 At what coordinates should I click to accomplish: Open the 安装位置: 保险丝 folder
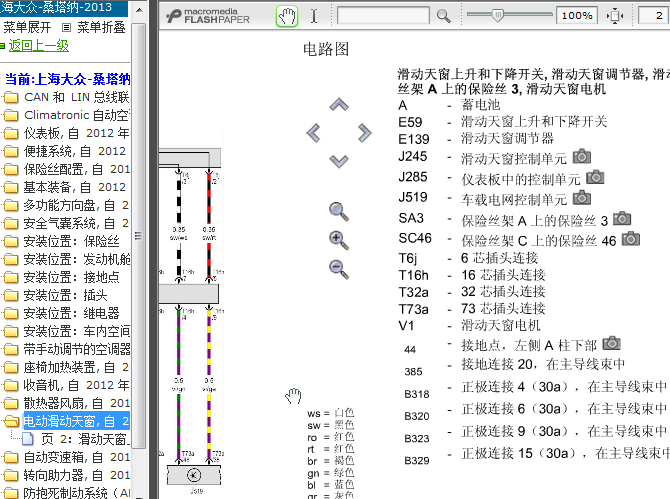[61, 241]
